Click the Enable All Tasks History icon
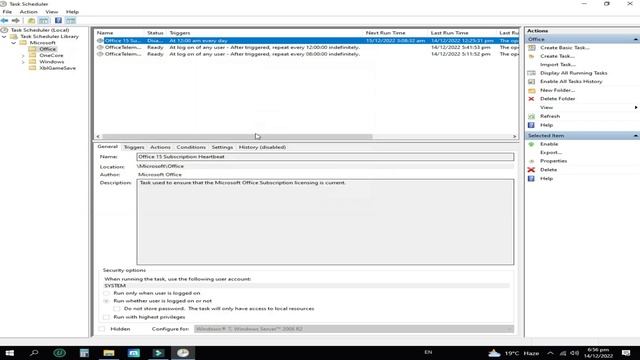The width and height of the screenshot is (640, 360). [531, 82]
